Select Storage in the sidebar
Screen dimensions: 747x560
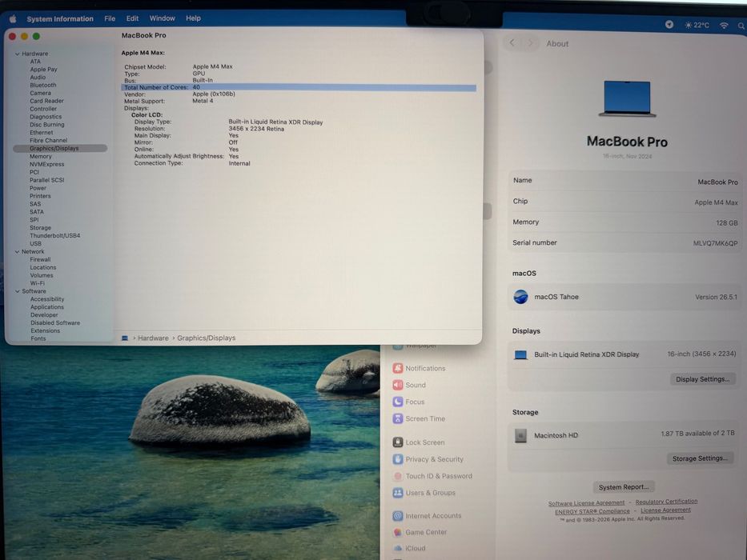pyautogui.click(x=40, y=228)
